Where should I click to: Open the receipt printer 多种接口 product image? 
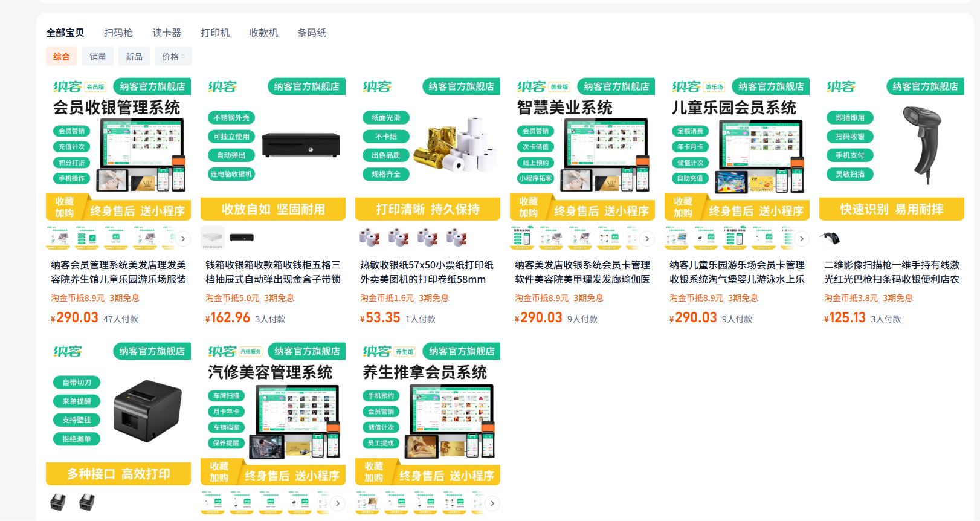pos(118,413)
